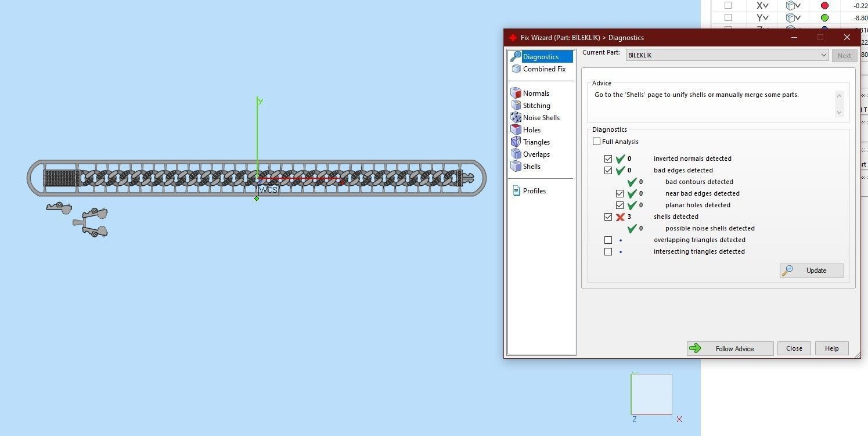Screen dimensions: 868x436
Task: Click the red X next to shells detected
Action: tap(620, 217)
